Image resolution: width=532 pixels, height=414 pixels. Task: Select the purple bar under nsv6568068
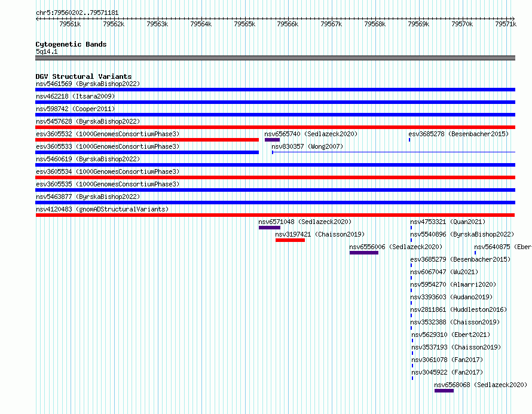pos(444,391)
